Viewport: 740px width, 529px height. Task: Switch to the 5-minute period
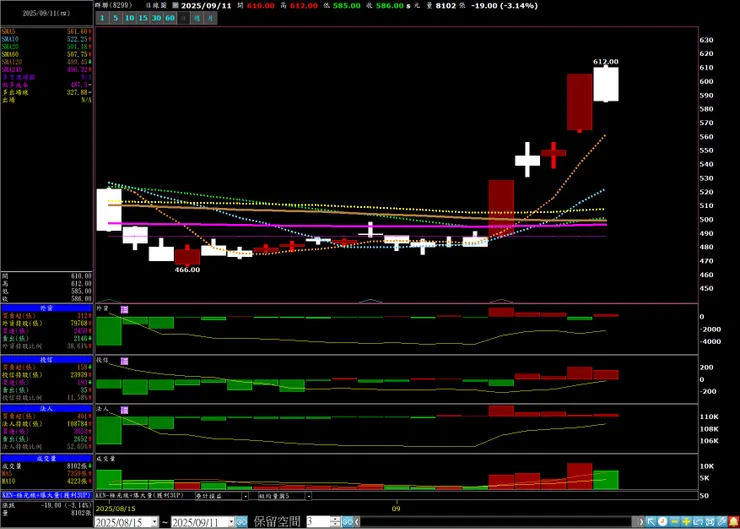[116, 18]
